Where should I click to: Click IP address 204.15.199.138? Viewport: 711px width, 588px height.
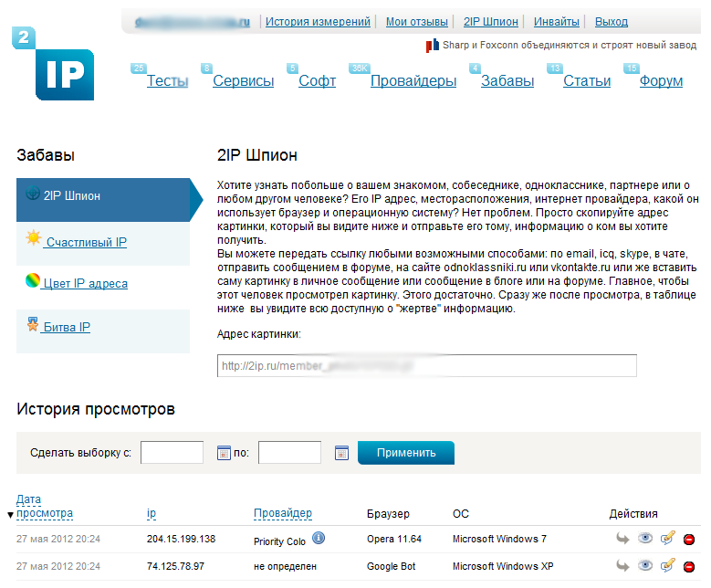[181, 539]
